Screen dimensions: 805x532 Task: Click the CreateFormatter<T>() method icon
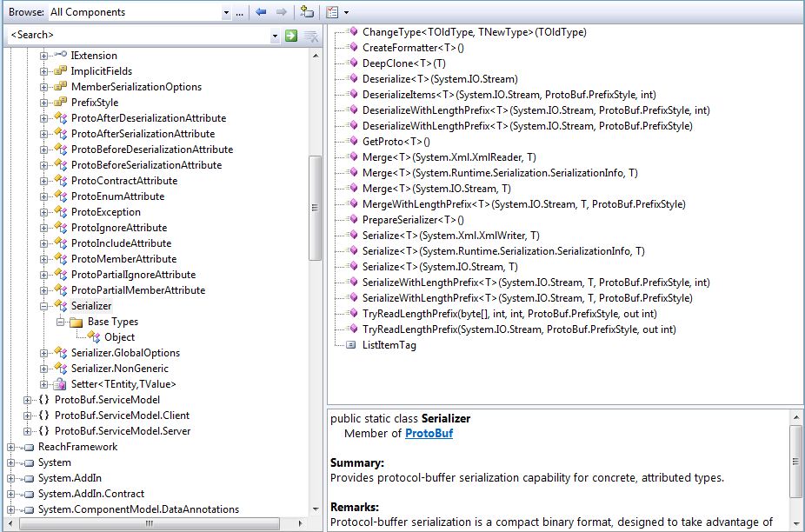pyautogui.click(x=353, y=47)
